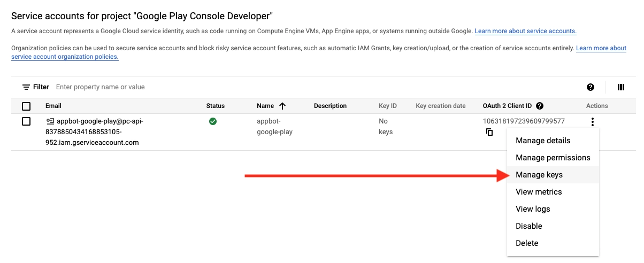
Task: Click the name cell 'appbot-google-play'
Action: point(274,127)
